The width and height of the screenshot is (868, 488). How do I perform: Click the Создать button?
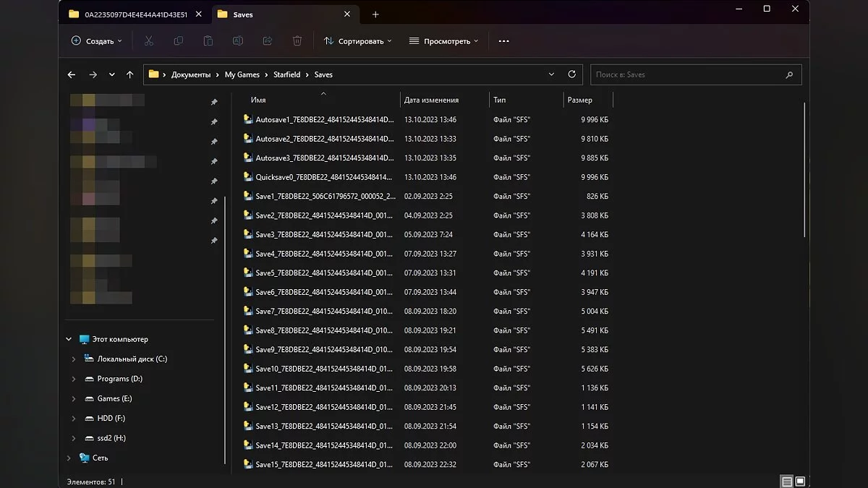pyautogui.click(x=97, y=41)
